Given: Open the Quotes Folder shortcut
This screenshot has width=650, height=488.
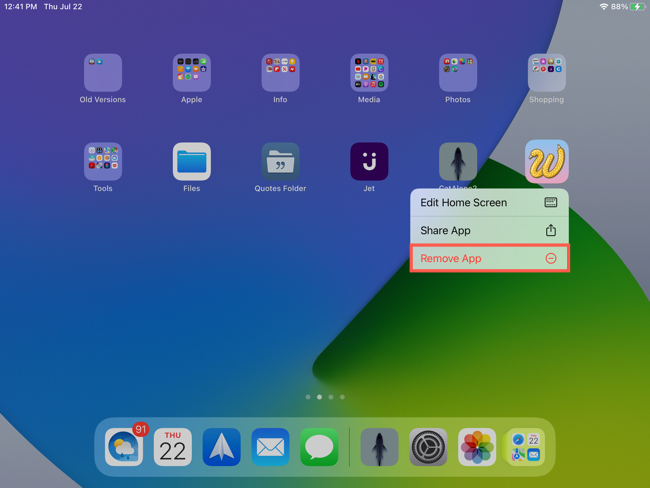Looking at the screenshot, I should pyautogui.click(x=280, y=161).
